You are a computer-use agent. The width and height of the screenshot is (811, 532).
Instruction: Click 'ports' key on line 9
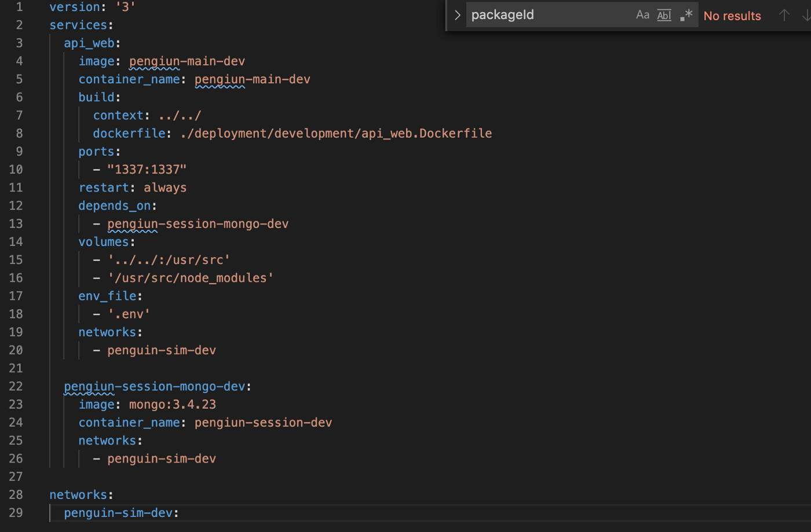click(97, 151)
